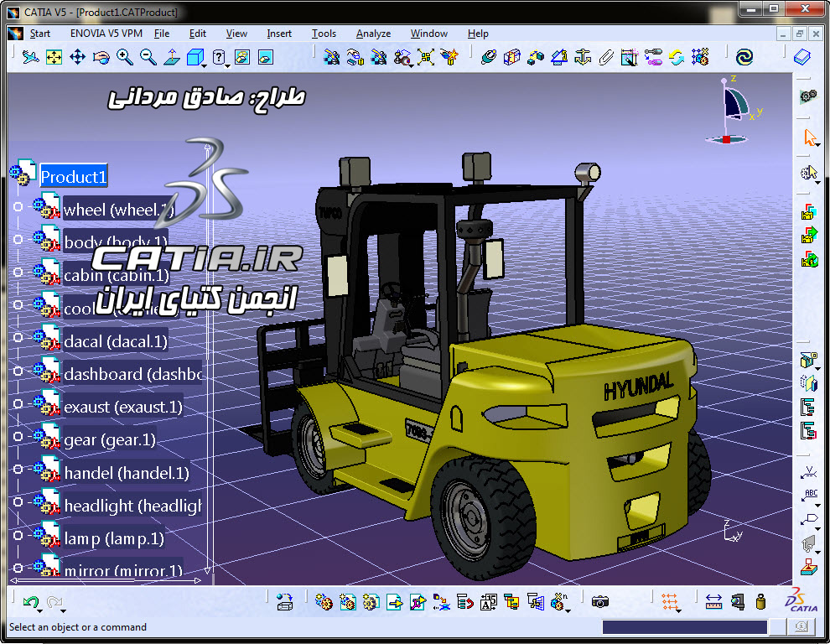830x644 pixels.
Task: Open the Analyze menu
Action: pyautogui.click(x=373, y=34)
